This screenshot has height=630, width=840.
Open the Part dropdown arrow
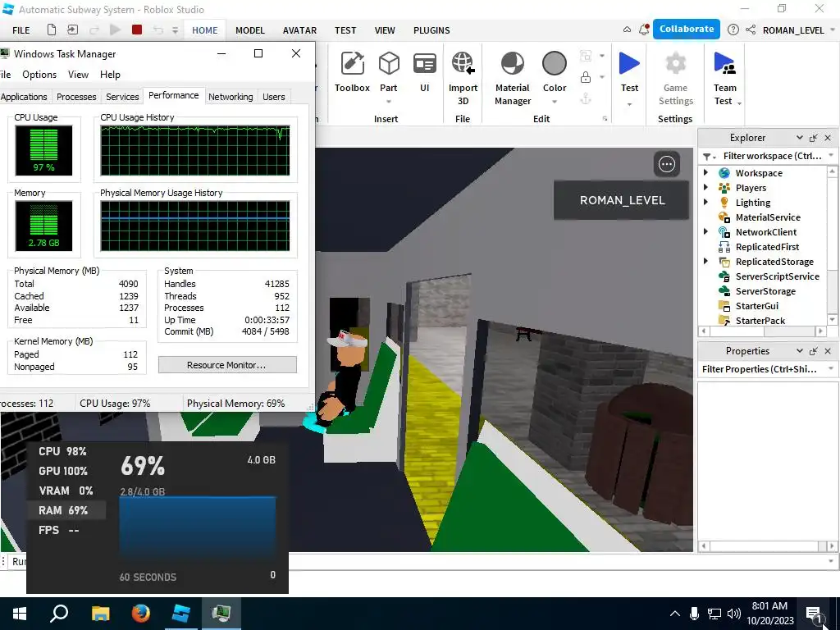(389, 102)
